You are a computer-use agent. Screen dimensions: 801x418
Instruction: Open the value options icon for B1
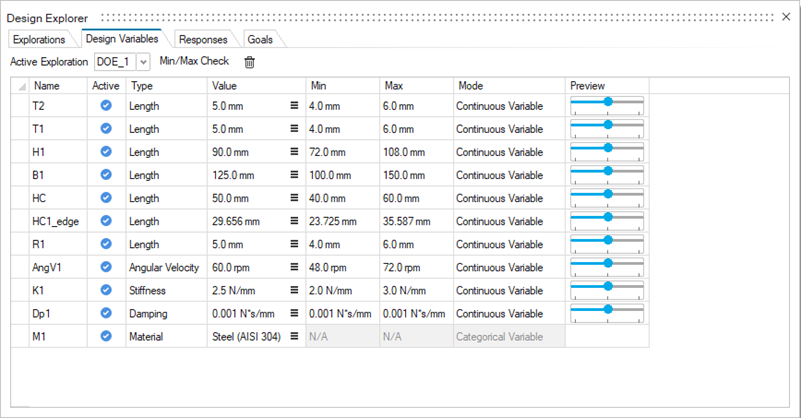coord(294,176)
